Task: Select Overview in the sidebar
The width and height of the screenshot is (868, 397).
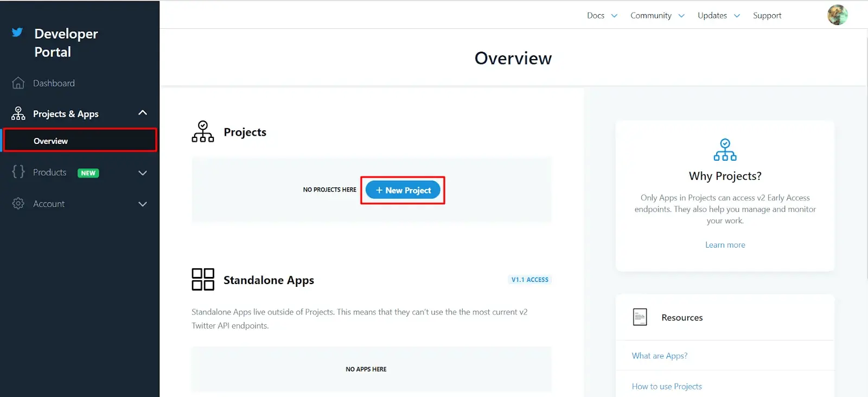Action: (80, 140)
